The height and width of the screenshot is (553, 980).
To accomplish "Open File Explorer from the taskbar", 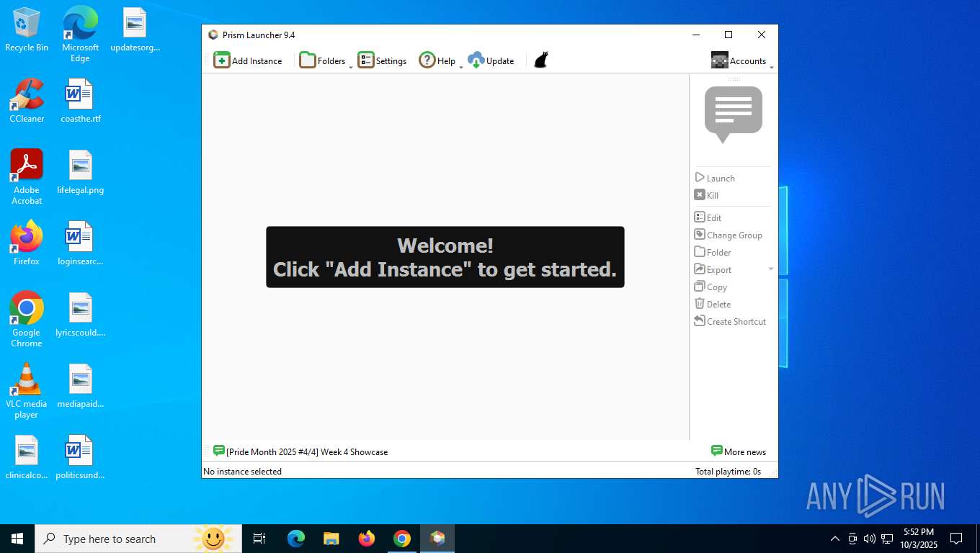I will pyautogui.click(x=331, y=539).
